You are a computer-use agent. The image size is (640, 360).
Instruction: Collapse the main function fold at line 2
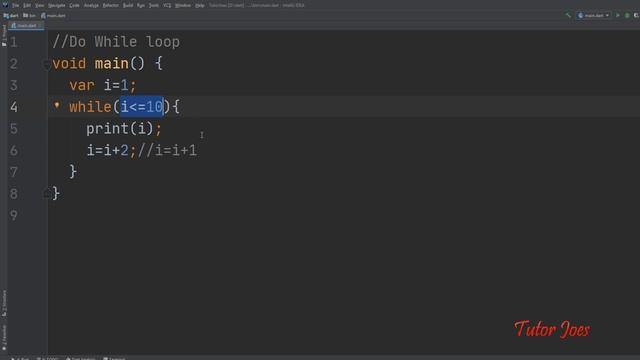click(47, 64)
